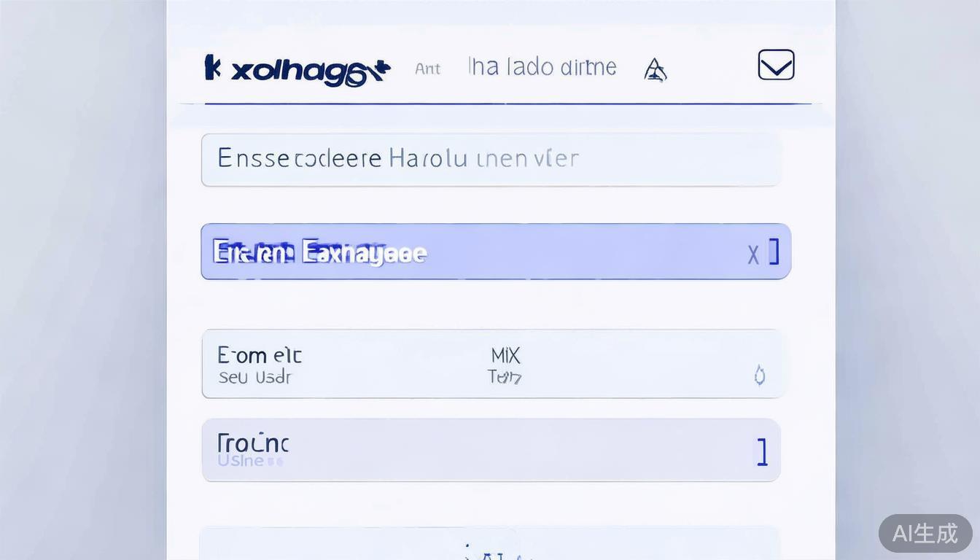Toggle the bracket icon in 'Froinc' row
980x560 pixels.
(762, 452)
